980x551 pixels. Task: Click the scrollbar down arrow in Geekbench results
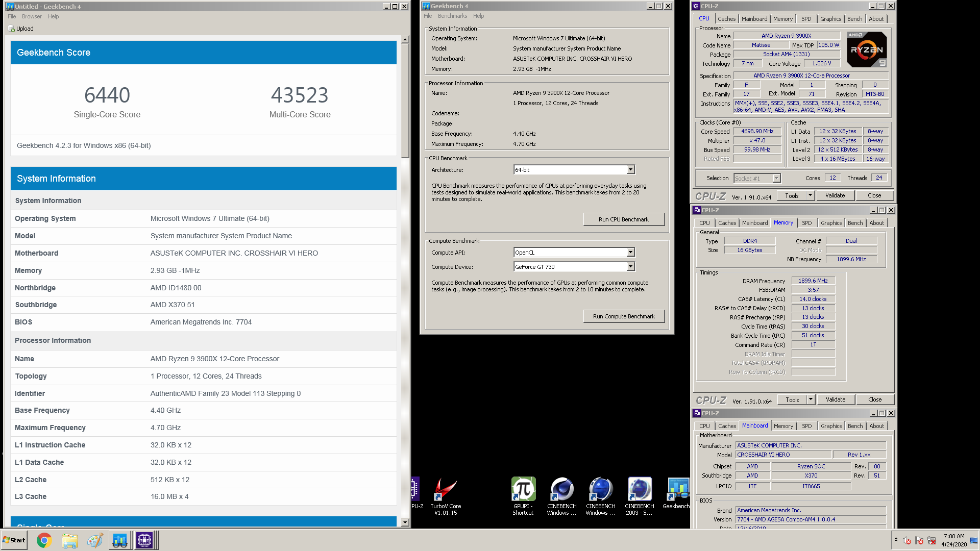tap(405, 522)
